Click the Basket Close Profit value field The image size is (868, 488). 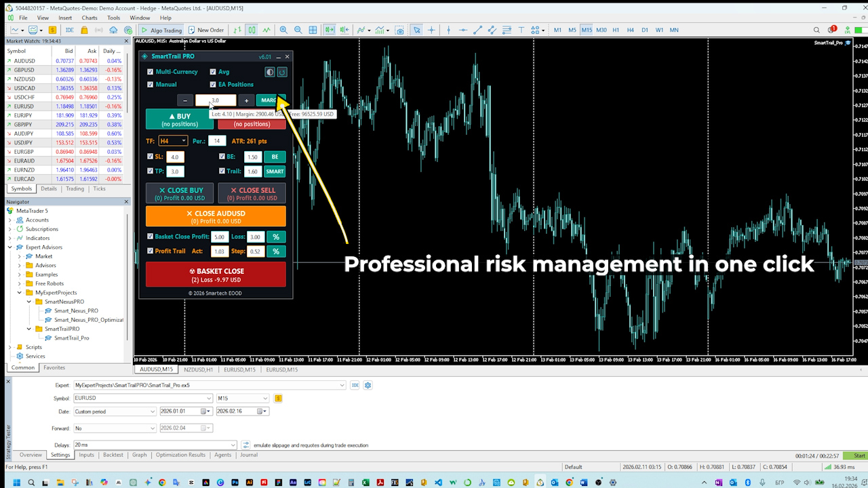(219, 237)
